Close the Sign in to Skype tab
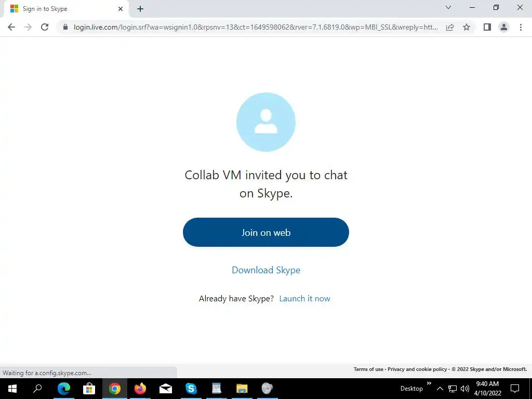This screenshot has height=399, width=532. click(121, 9)
